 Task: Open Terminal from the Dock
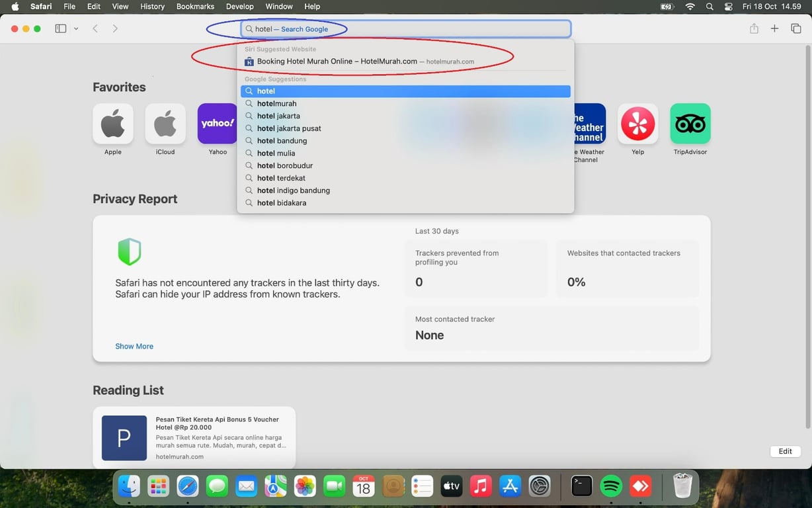[x=582, y=486]
